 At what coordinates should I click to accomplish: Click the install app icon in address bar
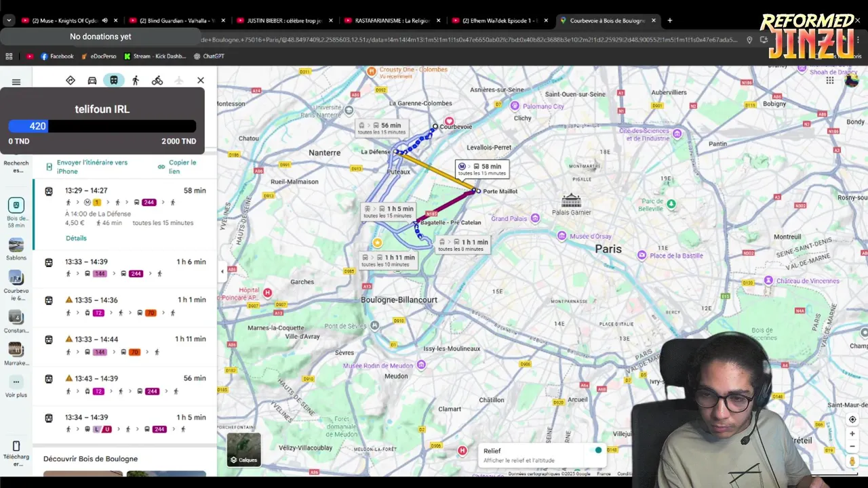[x=764, y=40]
